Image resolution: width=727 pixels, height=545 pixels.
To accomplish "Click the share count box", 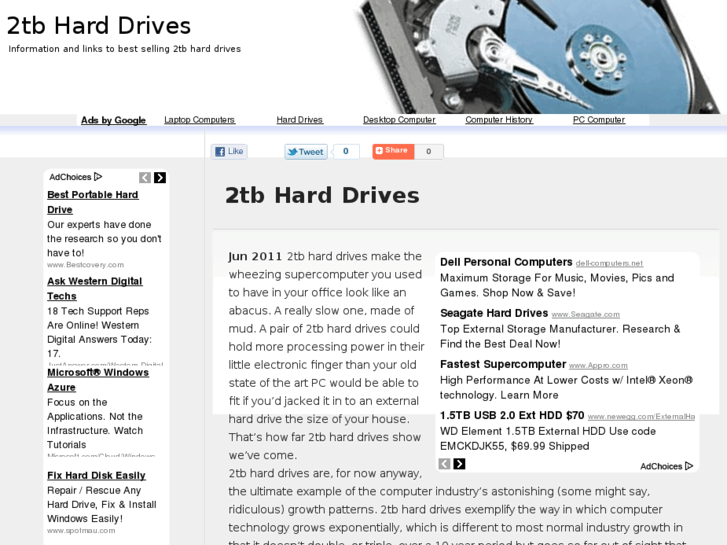I will click(x=429, y=151).
